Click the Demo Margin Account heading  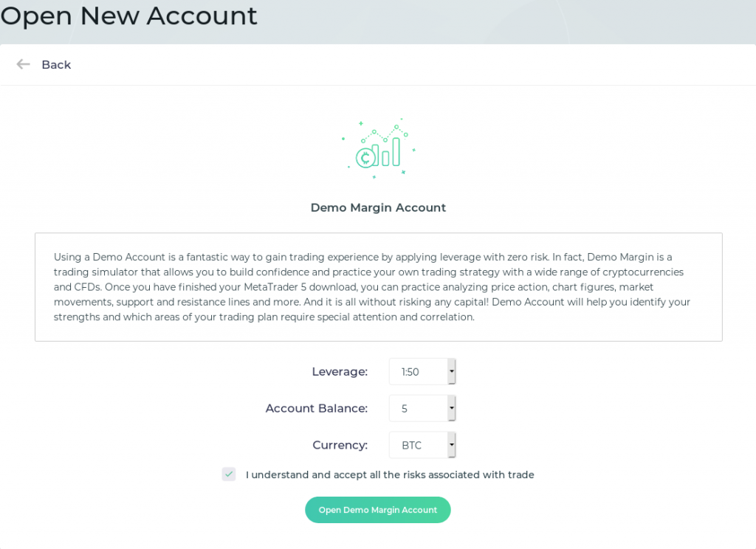[x=378, y=208]
